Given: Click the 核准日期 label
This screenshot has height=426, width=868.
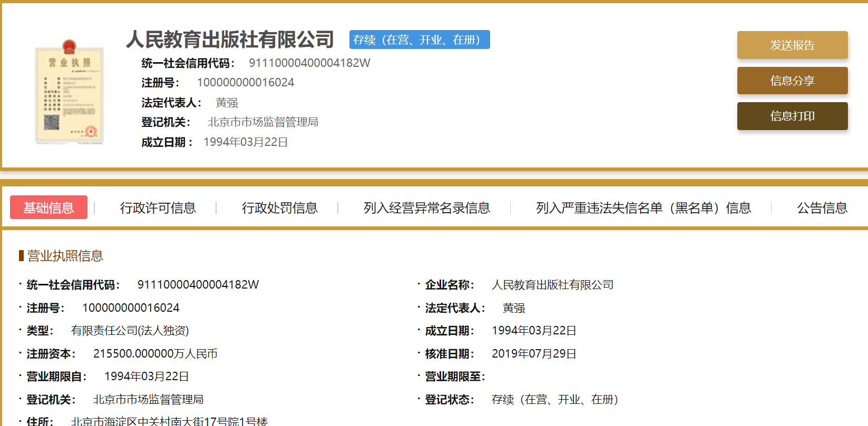Looking at the screenshot, I should coord(450,354).
